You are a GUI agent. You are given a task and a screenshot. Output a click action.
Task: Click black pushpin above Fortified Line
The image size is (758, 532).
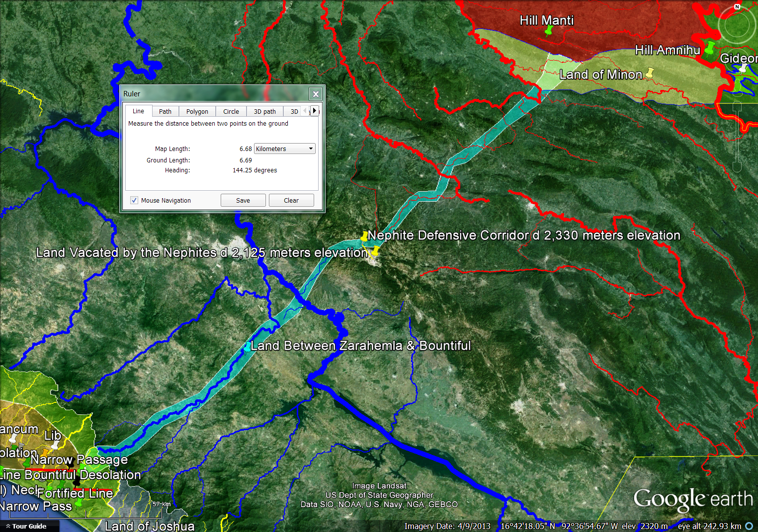[x=77, y=482]
